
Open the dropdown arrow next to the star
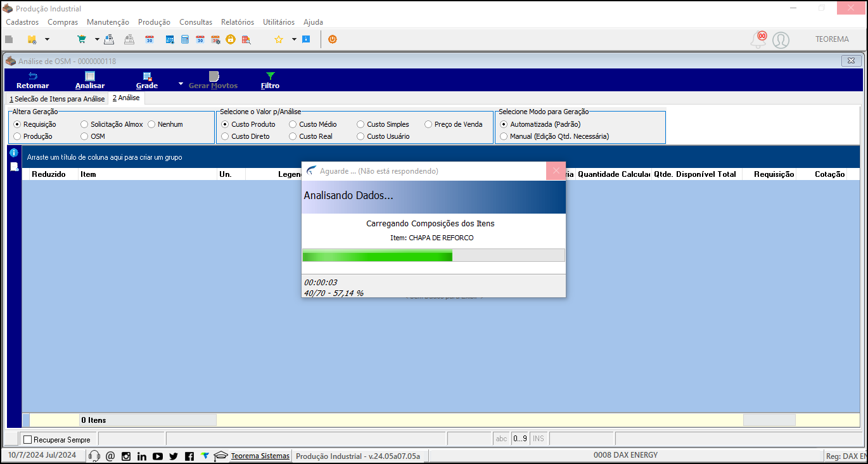coord(294,39)
